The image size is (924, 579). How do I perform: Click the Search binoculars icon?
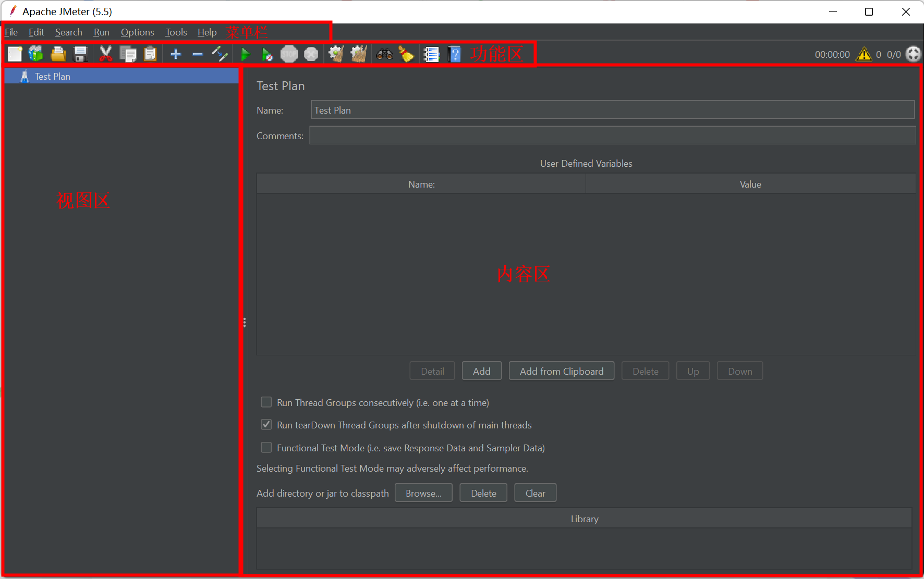click(384, 54)
